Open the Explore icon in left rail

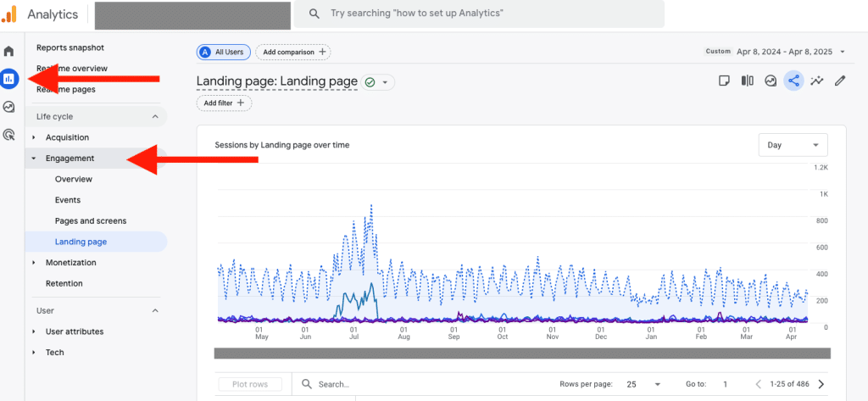click(9, 107)
